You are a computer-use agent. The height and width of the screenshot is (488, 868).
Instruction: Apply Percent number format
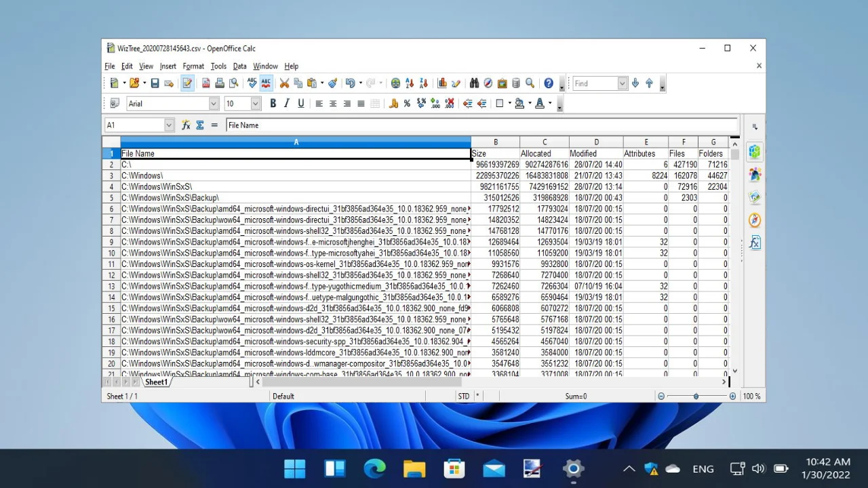(407, 104)
